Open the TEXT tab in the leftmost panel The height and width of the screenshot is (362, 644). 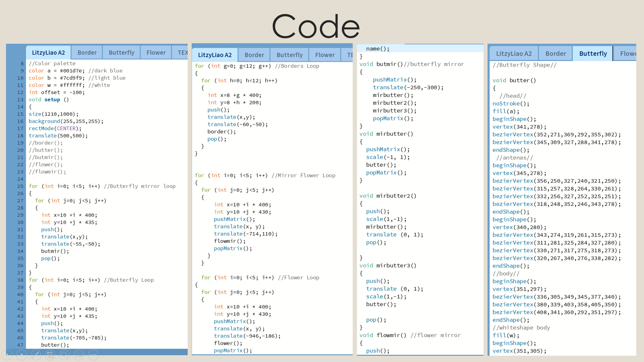[183, 52]
